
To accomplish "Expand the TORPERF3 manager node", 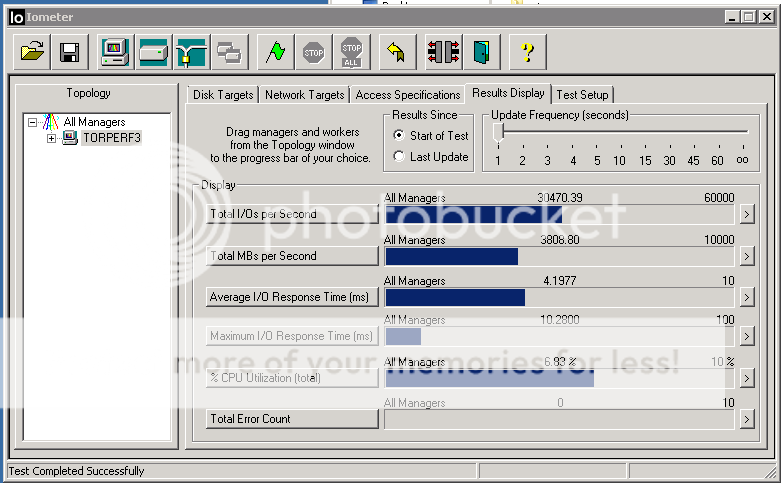I will pyautogui.click(x=51, y=138).
